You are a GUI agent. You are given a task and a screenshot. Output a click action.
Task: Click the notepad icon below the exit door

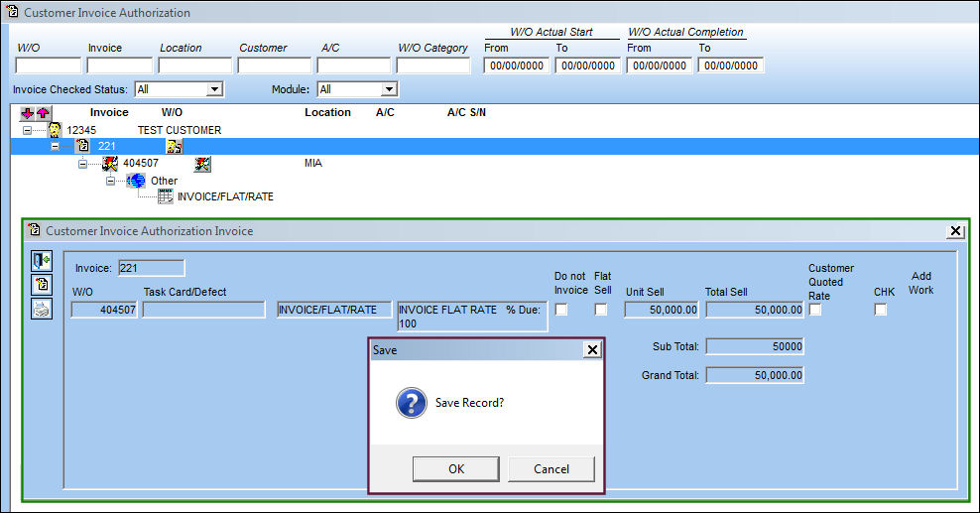(x=42, y=285)
